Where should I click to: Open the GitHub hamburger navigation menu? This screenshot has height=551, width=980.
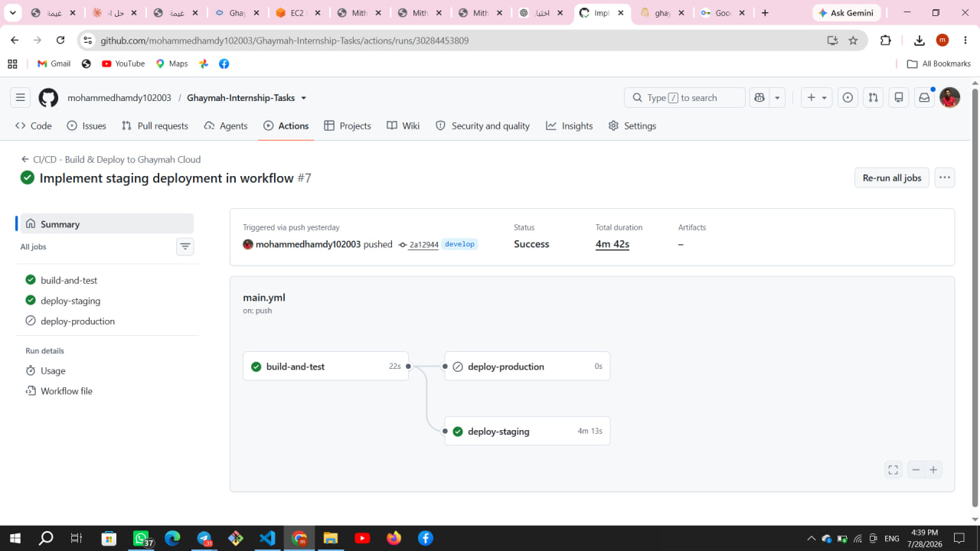click(x=21, y=98)
